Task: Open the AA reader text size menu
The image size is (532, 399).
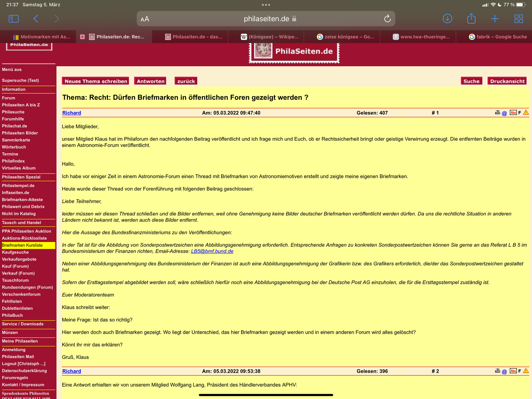Action: pos(145,19)
